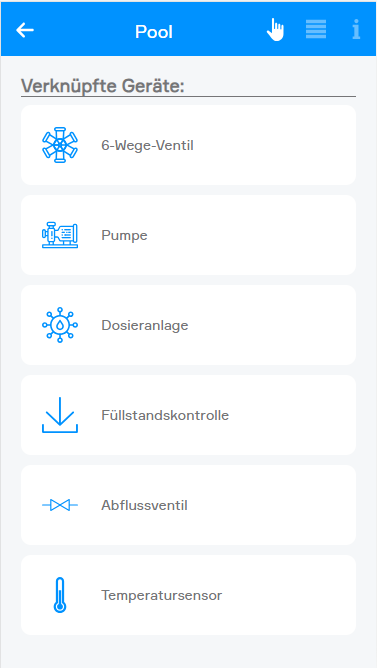
Task: Click the drain valve bowtie icon
Action: click(x=60, y=505)
